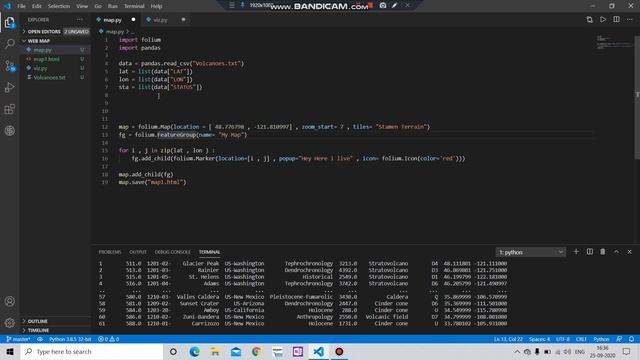640x360 pixels.
Task: Go to line via Ln, Col indicator
Action: pos(508,339)
